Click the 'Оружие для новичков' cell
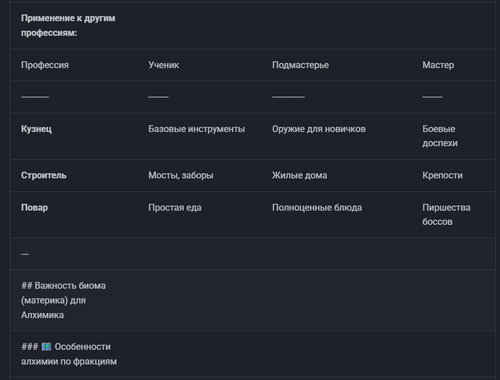The height and width of the screenshot is (380, 500). [x=319, y=129]
